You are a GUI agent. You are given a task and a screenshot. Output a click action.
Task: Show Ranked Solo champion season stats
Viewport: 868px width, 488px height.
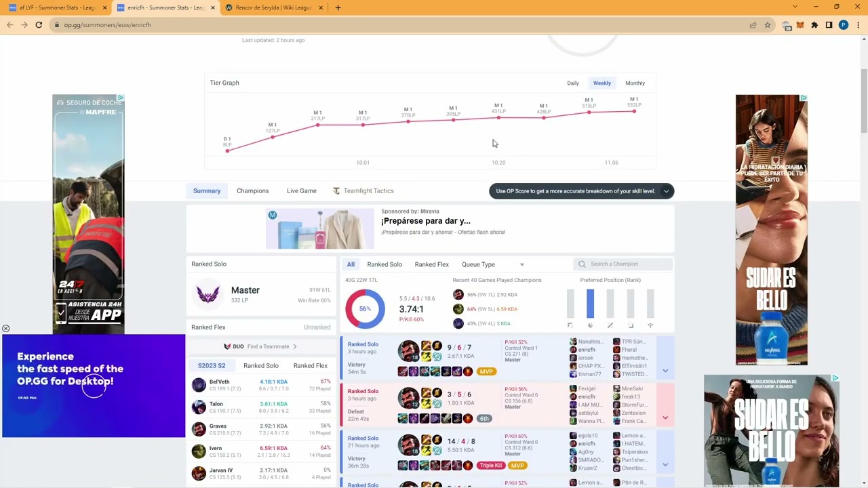point(261,366)
